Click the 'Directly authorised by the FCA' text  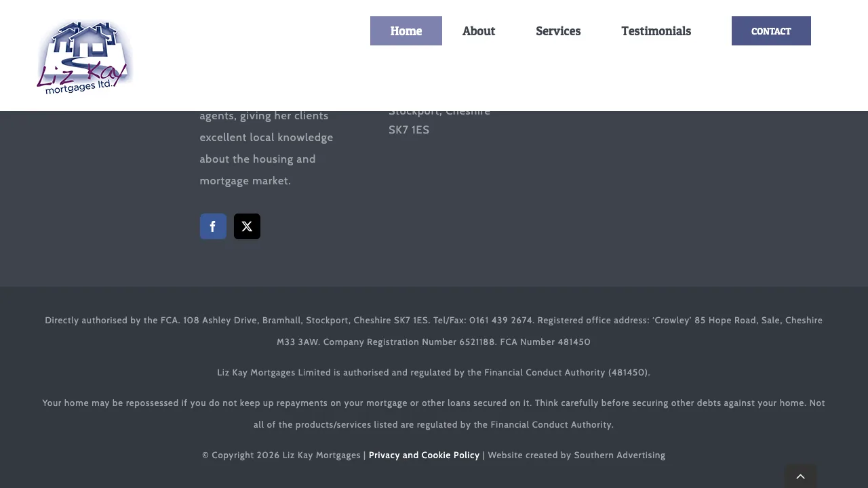(112, 321)
